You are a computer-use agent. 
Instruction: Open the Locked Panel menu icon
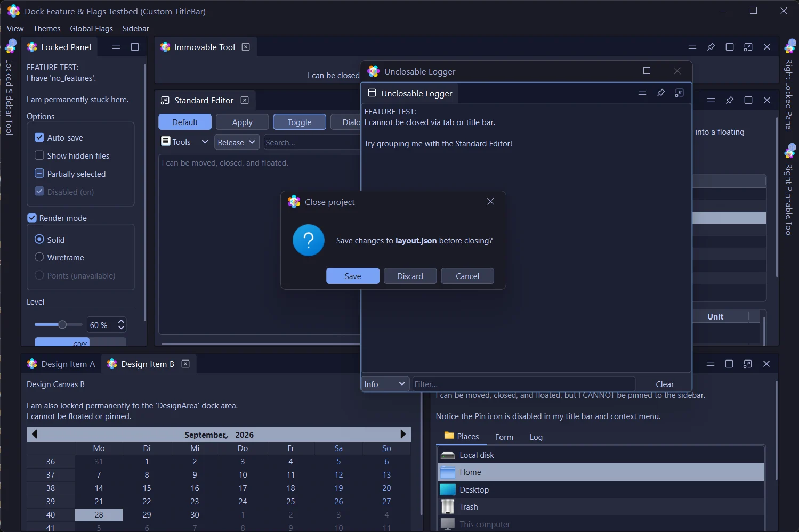(116, 47)
